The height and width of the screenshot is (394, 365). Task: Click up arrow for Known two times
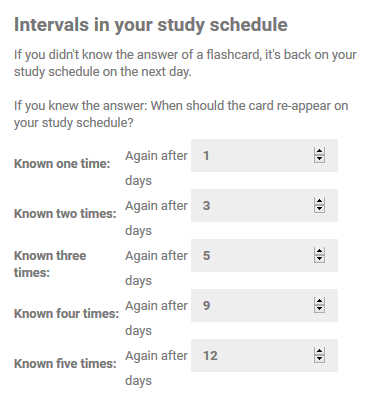click(x=319, y=201)
